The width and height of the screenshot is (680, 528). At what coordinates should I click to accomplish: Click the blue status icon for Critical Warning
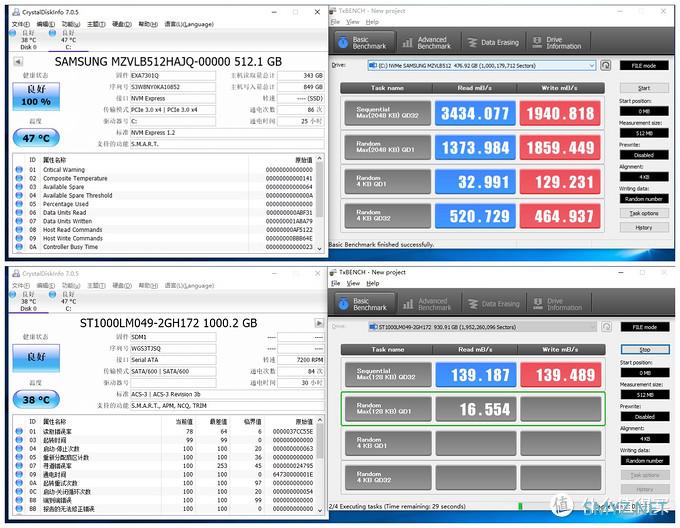tap(19, 170)
